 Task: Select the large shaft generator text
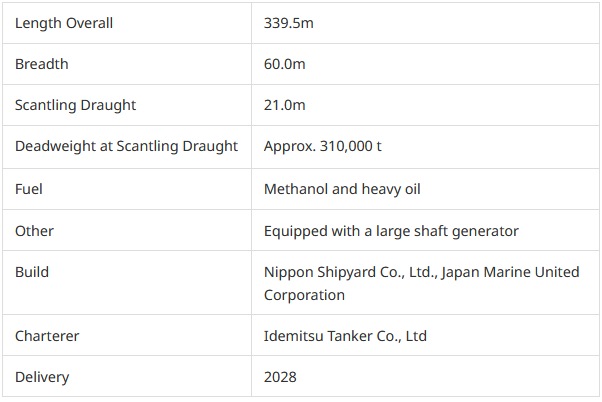pos(447,231)
